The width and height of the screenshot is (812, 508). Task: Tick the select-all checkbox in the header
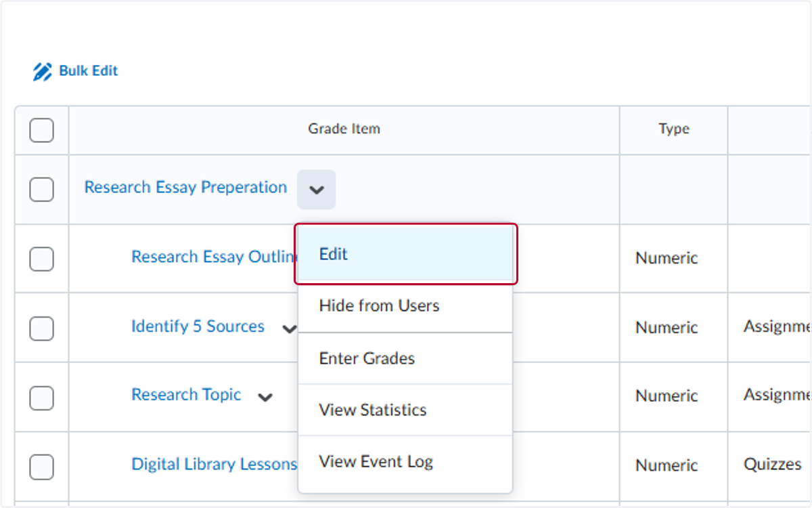(x=41, y=130)
